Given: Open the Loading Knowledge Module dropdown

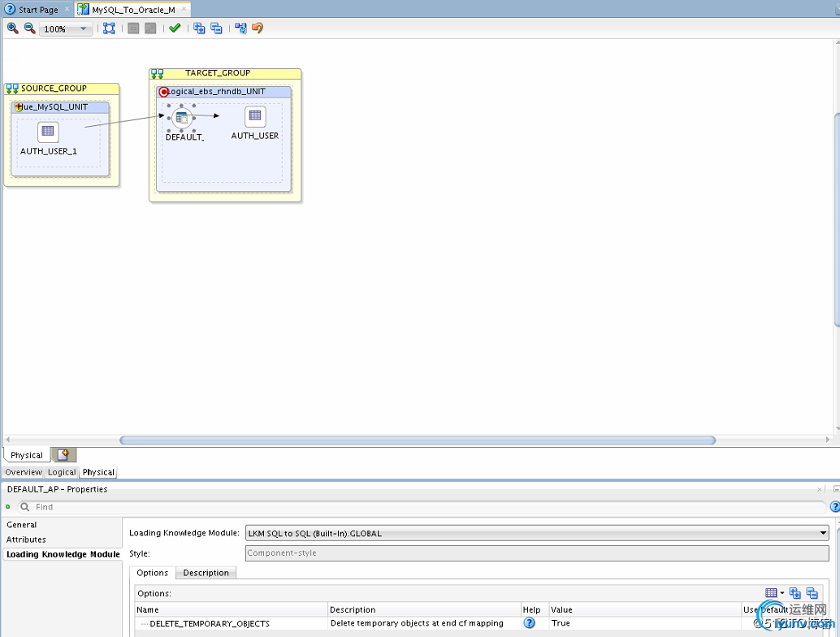Looking at the screenshot, I should (x=824, y=534).
